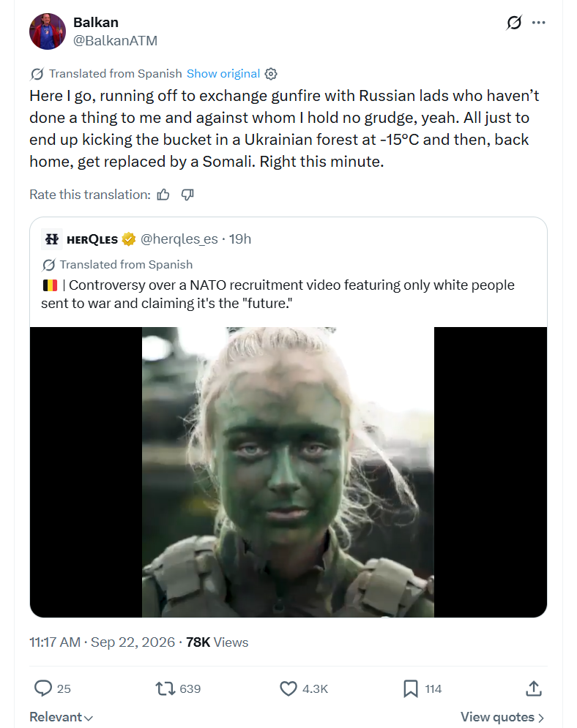Screen dimensions: 577x728
Task: Bookmark this post
Action: [x=411, y=688]
